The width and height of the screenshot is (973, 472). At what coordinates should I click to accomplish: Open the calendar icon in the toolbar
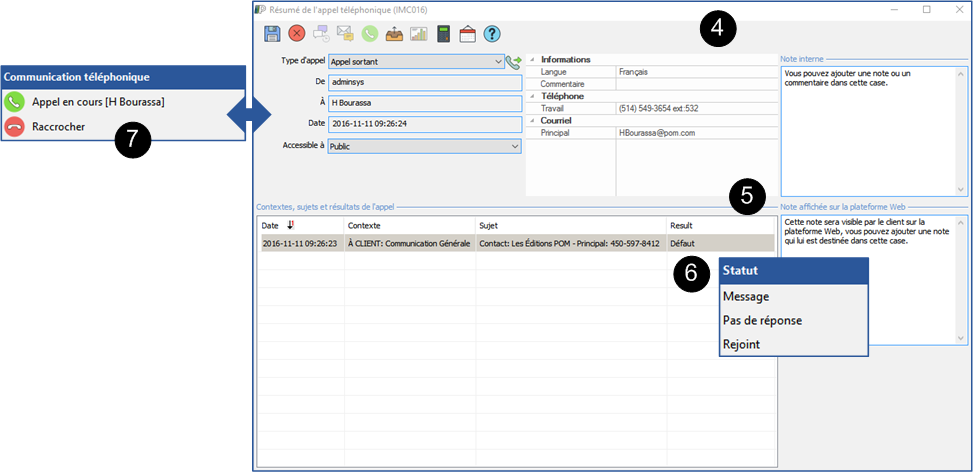467,34
